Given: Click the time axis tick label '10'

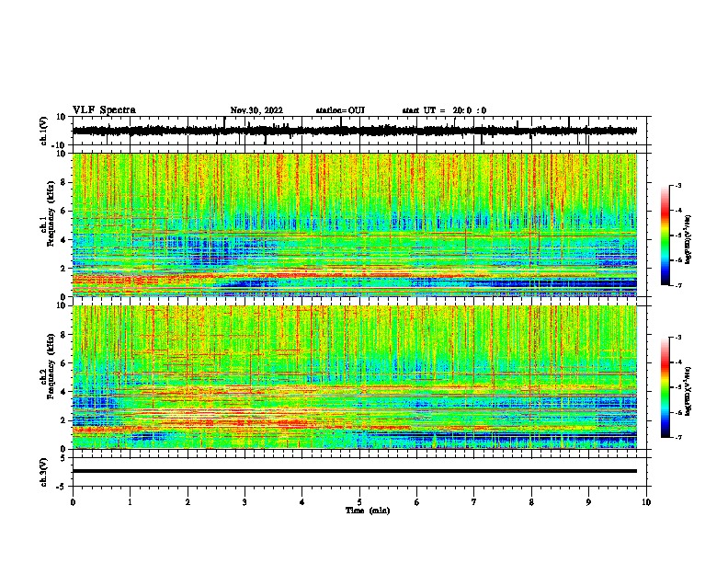Looking at the screenshot, I should coord(646,502).
